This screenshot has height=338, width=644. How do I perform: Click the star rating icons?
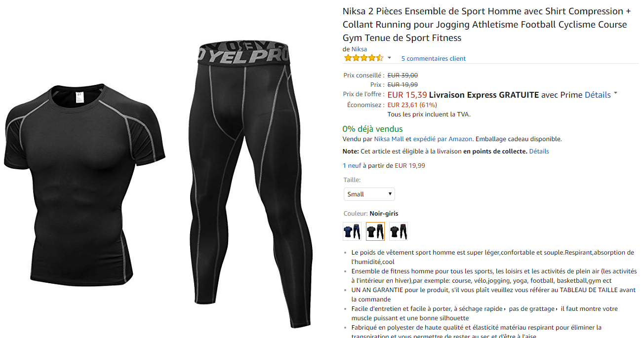click(x=363, y=58)
